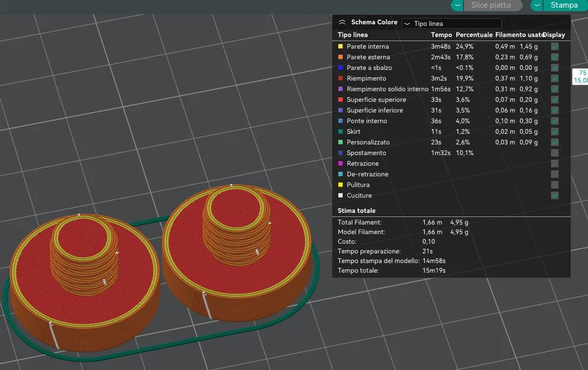Click the white Cuciture color swatch
Screen dimensions: 588x370
click(x=341, y=195)
